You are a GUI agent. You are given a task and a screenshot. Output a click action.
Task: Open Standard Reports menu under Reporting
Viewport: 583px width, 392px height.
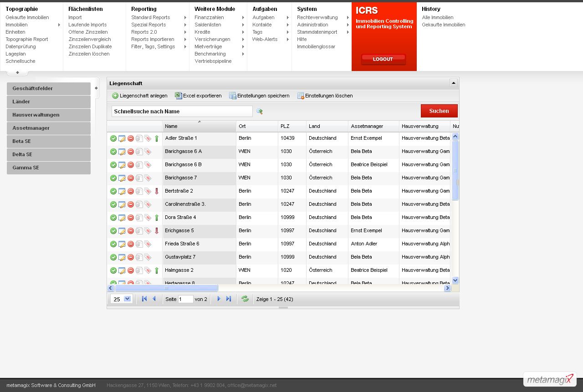[x=150, y=17]
